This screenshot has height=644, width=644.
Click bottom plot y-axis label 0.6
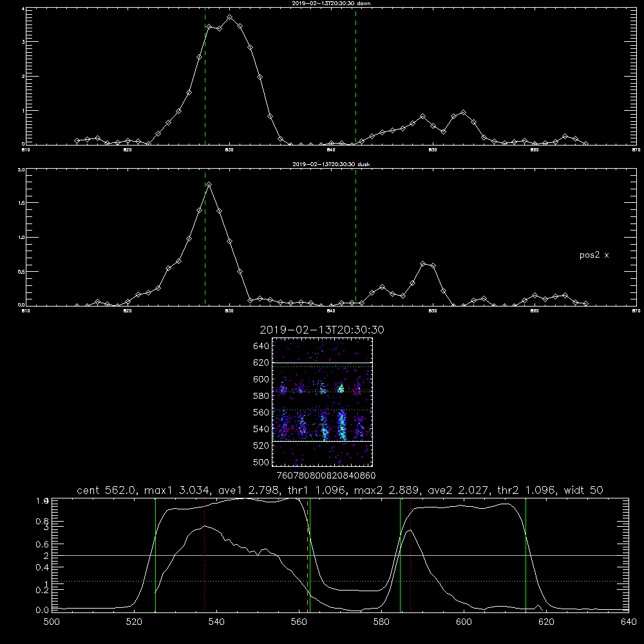(43, 544)
